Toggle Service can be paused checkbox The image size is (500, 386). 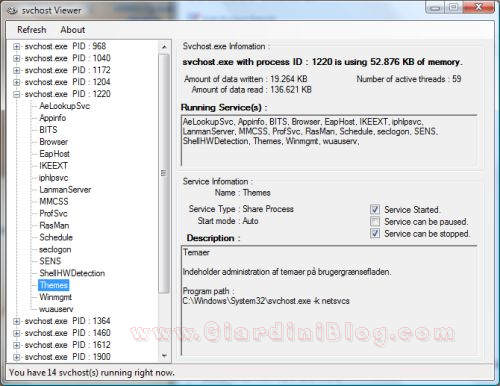click(x=375, y=221)
